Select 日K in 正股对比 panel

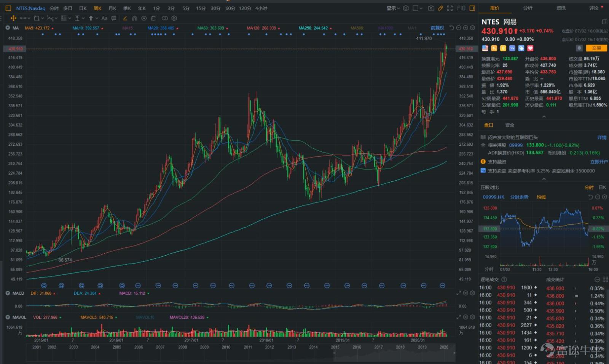pyautogui.click(x=602, y=187)
